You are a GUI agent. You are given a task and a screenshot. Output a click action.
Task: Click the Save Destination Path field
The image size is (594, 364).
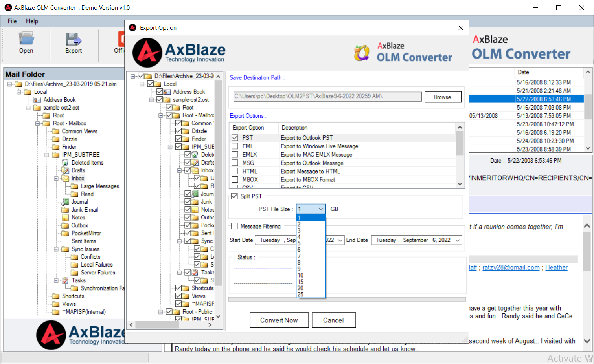pyautogui.click(x=327, y=97)
